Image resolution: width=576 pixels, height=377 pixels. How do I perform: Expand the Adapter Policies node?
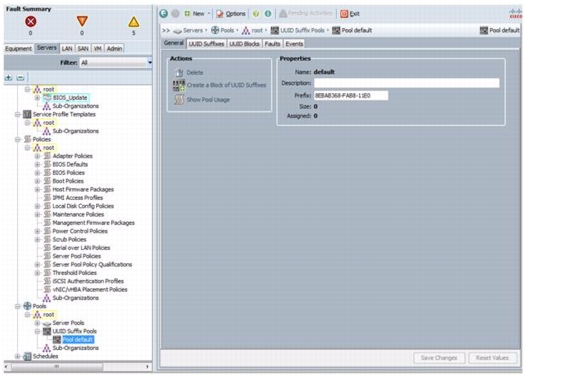coord(37,156)
